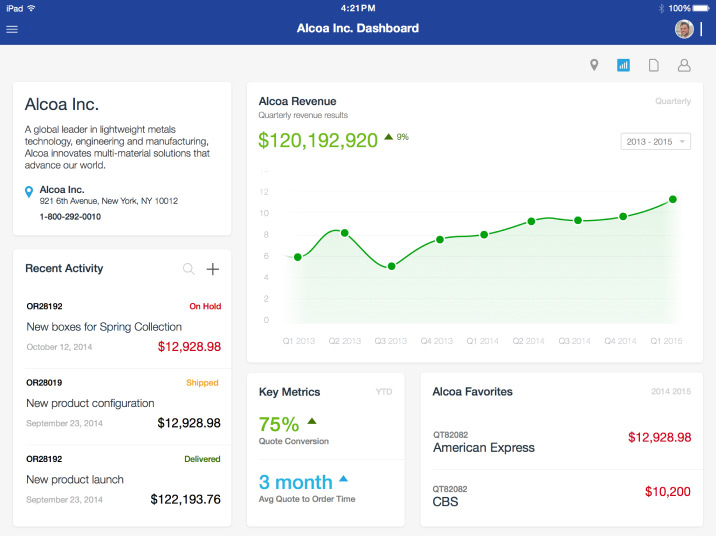This screenshot has width=716, height=536.
Task: Click the YTD label in Key Metrics
Action: (x=384, y=392)
